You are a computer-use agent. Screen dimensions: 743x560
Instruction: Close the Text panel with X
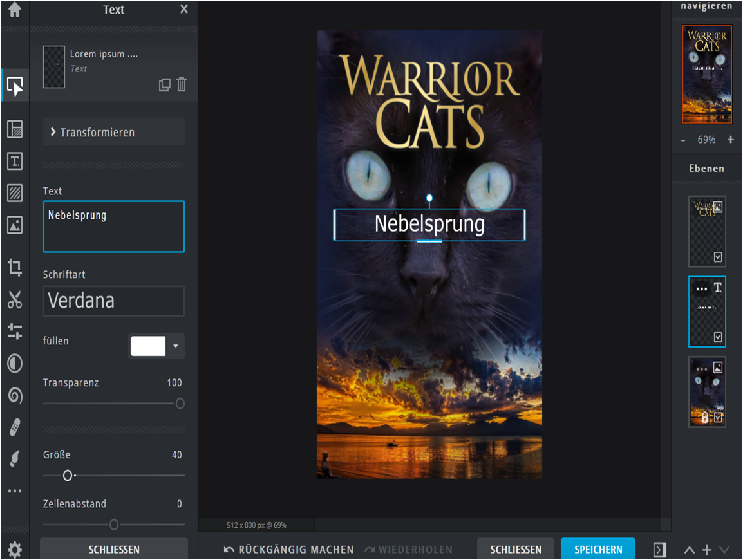point(184,9)
